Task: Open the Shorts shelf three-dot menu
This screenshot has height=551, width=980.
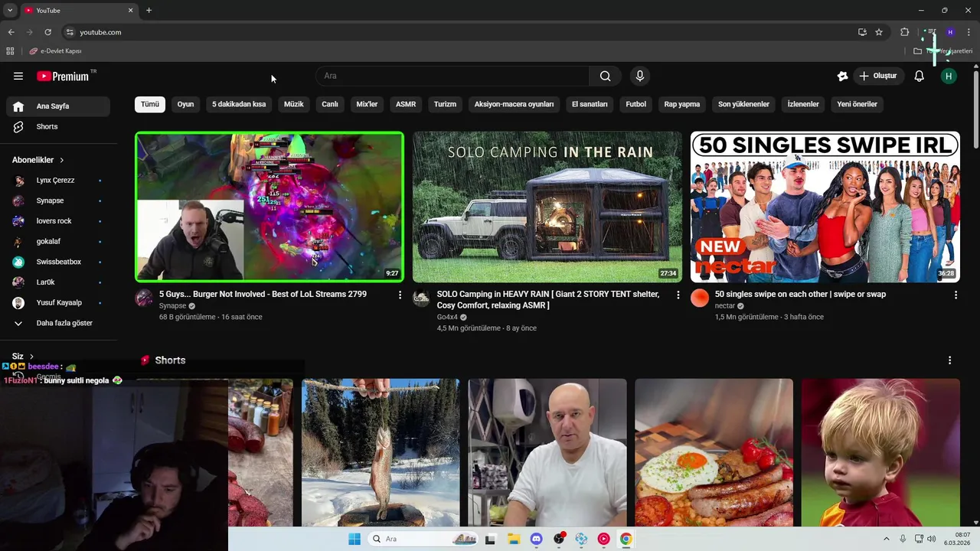Action: click(x=949, y=360)
